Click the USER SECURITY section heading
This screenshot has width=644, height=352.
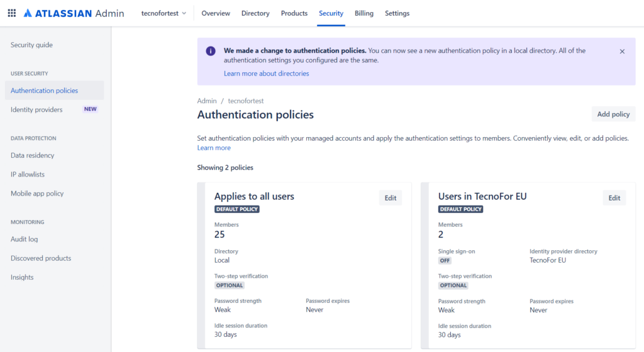click(x=29, y=74)
